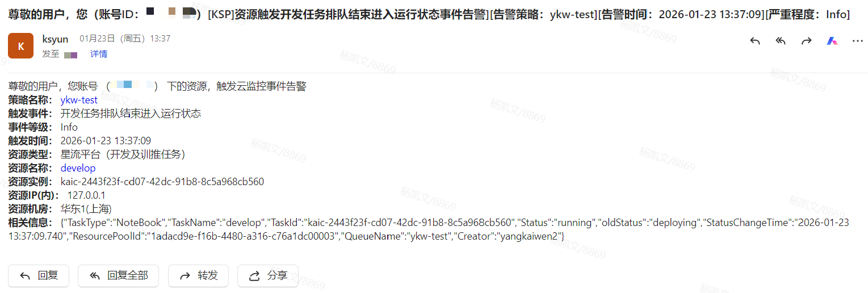Click the blurred recipient after 发至
868x293 pixels.
coord(70,55)
